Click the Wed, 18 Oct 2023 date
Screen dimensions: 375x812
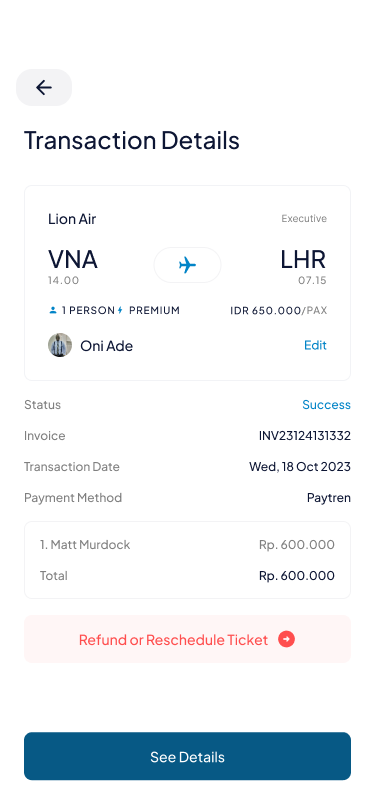tap(300, 467)
